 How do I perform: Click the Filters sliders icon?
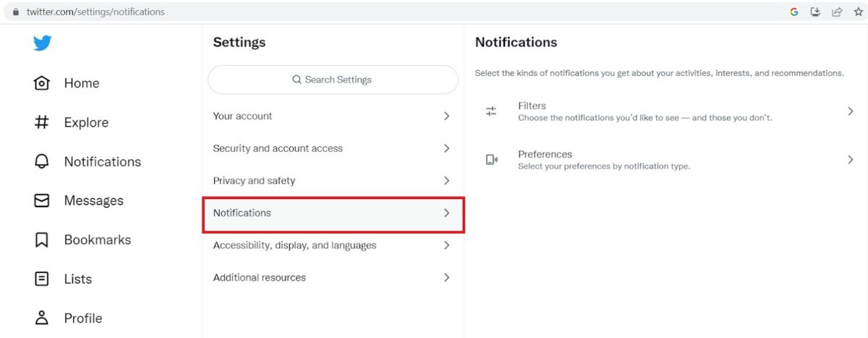click(x=491, y=111)
